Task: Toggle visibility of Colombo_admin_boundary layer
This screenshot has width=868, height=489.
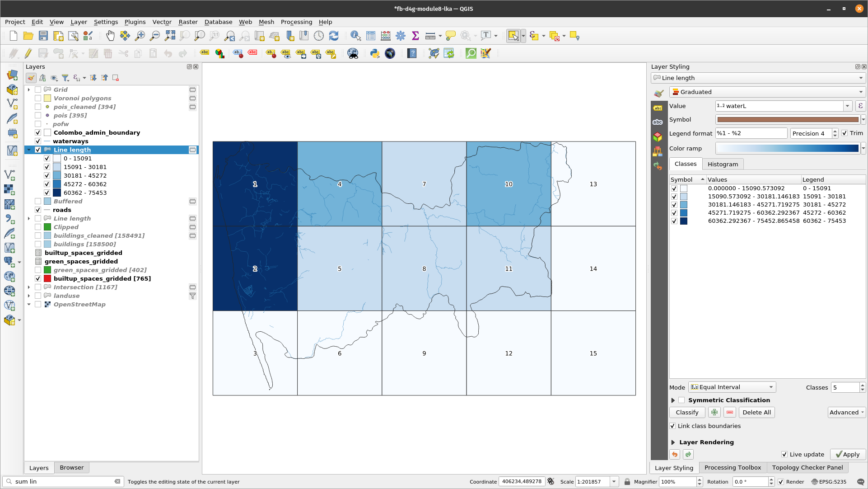Action: (x=38, y=133)
